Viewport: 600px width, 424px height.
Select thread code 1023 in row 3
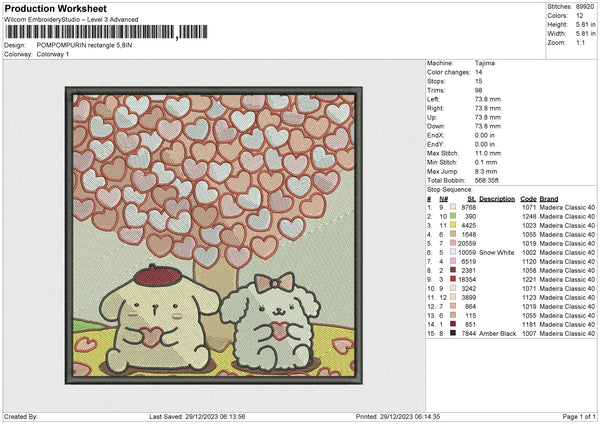[x=529, y=225]
